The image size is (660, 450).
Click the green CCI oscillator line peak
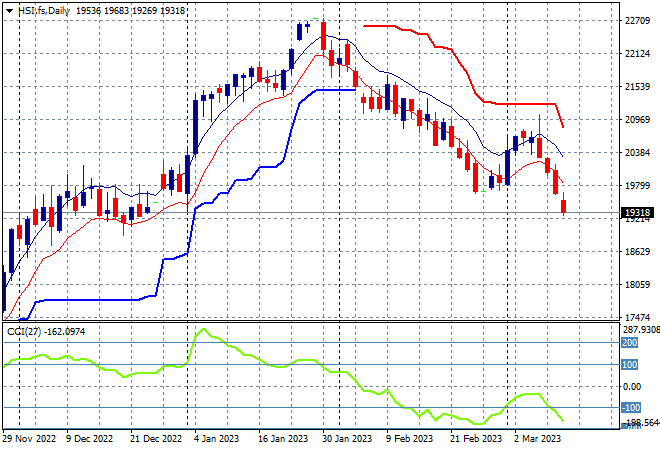click(204, 329)
